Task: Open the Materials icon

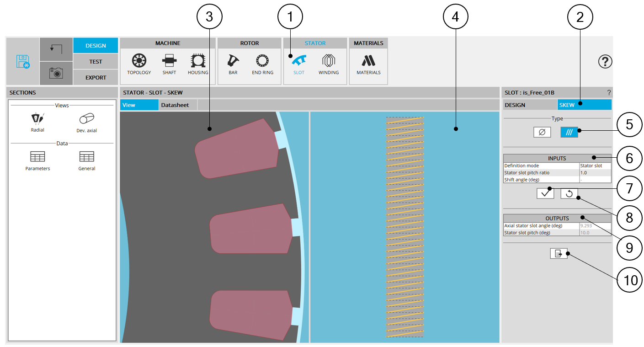Action: [x=368, y=64]
